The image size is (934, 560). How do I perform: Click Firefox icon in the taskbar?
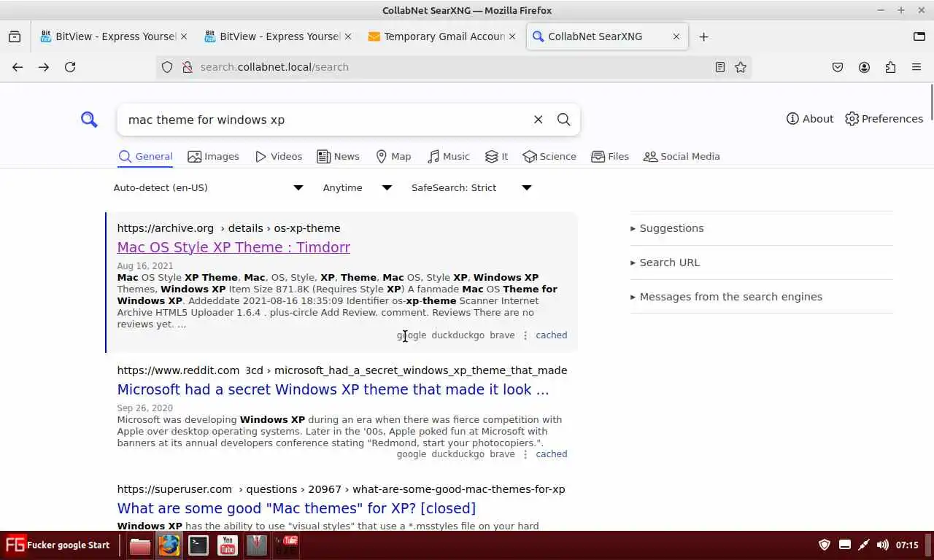[169, 545]
